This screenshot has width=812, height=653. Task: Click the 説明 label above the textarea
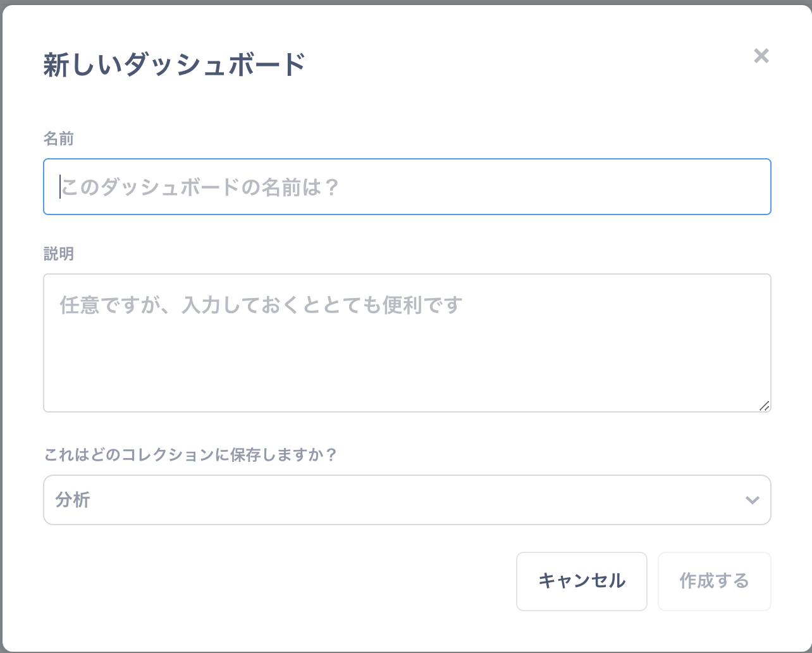click(x=59, y=254)
